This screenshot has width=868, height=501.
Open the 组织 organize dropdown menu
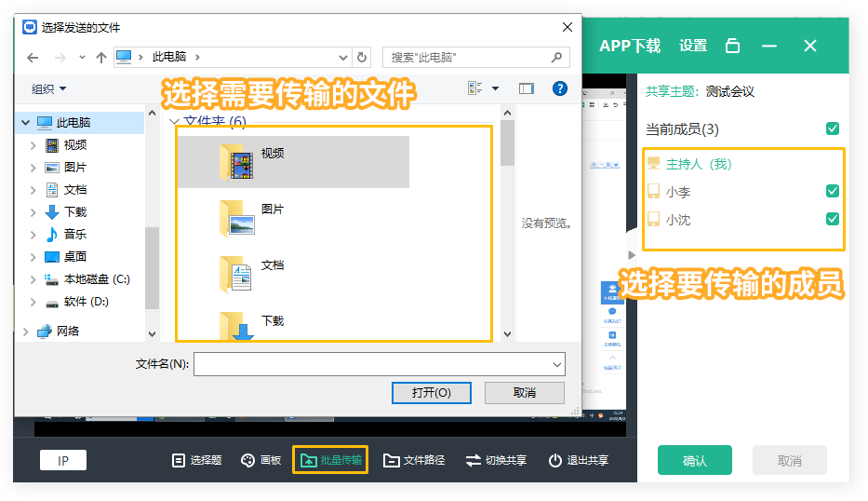coord(49,88)
